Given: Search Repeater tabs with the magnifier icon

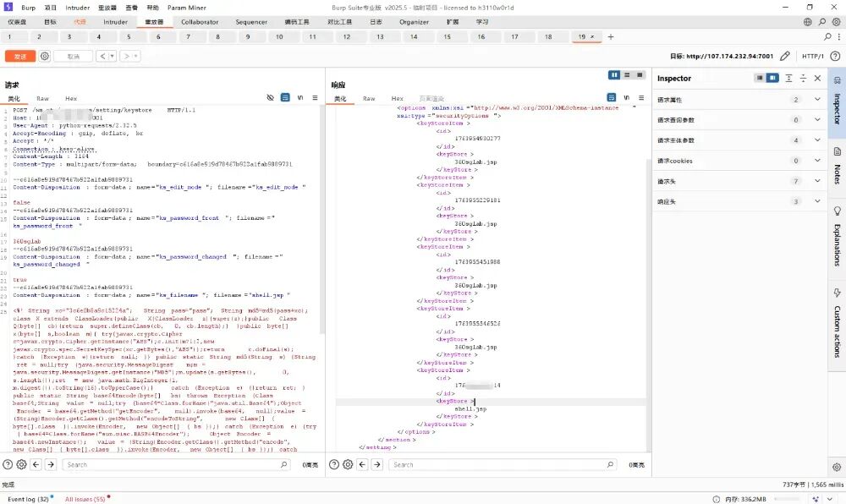Looking at the screenshot, I should 827,36.
